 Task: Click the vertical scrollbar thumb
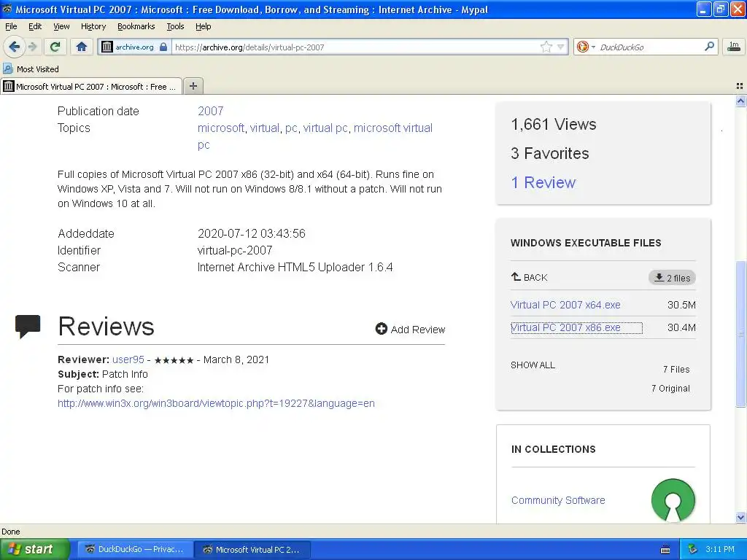tap(740, 334)
